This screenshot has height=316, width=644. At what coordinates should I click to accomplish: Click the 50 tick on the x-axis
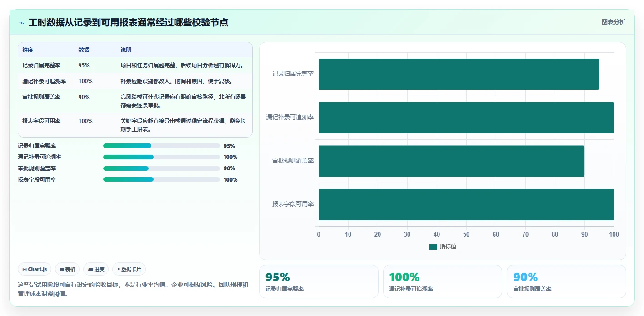point(466,235)
